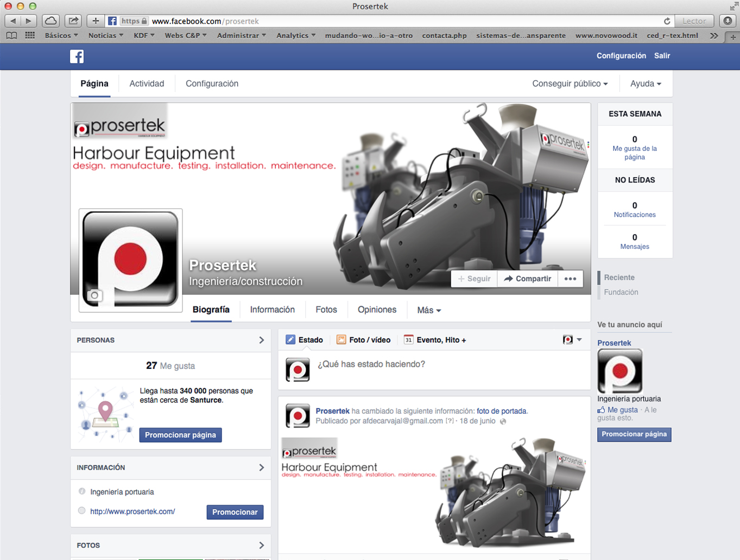Open the Información tab

click(x=273, y=310)
